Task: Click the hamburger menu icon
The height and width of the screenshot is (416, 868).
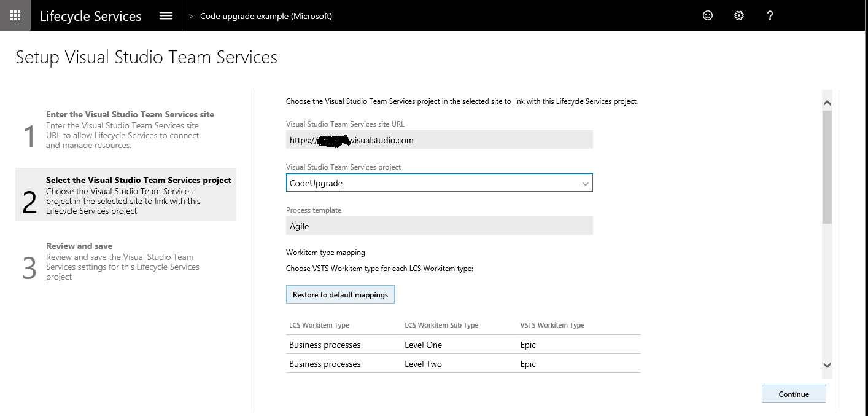Action: pos(166,15)
